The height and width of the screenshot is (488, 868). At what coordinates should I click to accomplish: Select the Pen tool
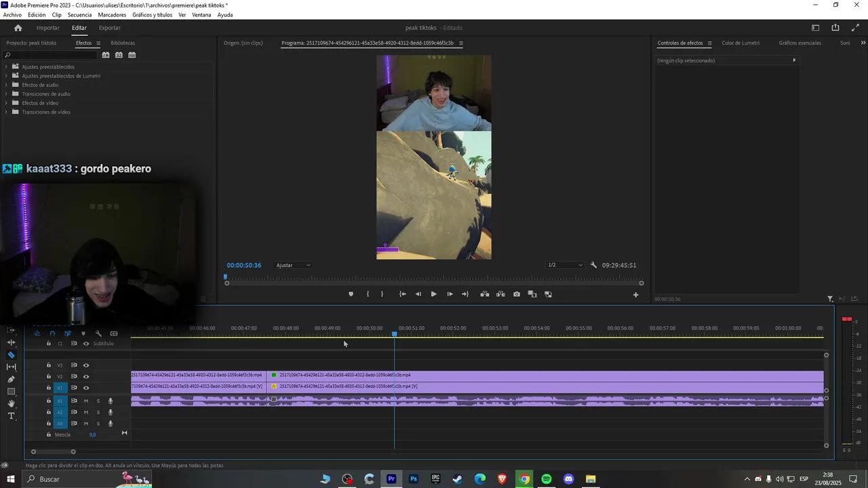[12, 380]
